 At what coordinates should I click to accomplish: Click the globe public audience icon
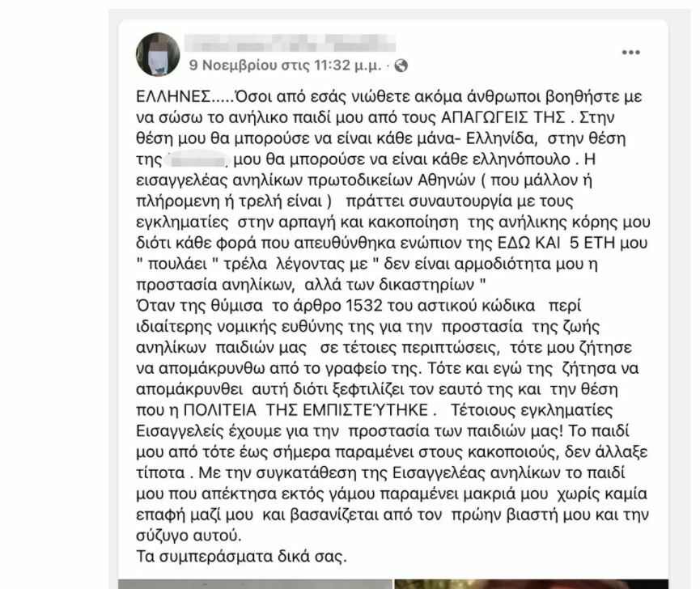click(401, 66)
